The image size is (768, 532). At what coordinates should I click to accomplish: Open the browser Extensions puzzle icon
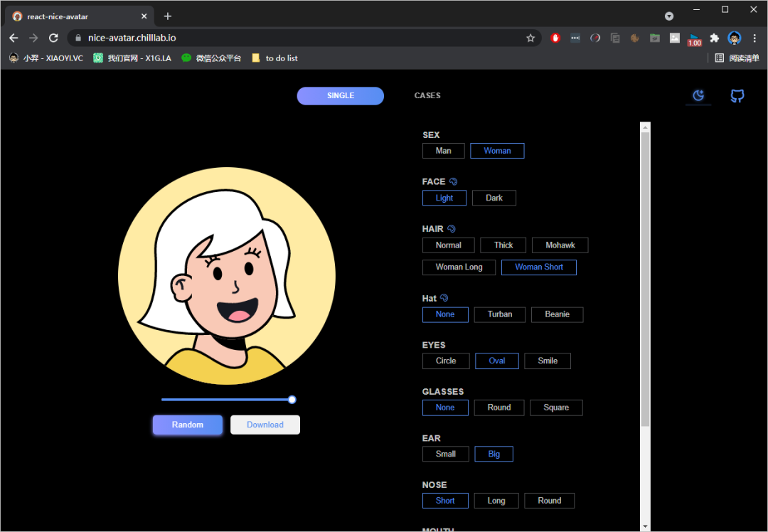[x=715, y=38]
